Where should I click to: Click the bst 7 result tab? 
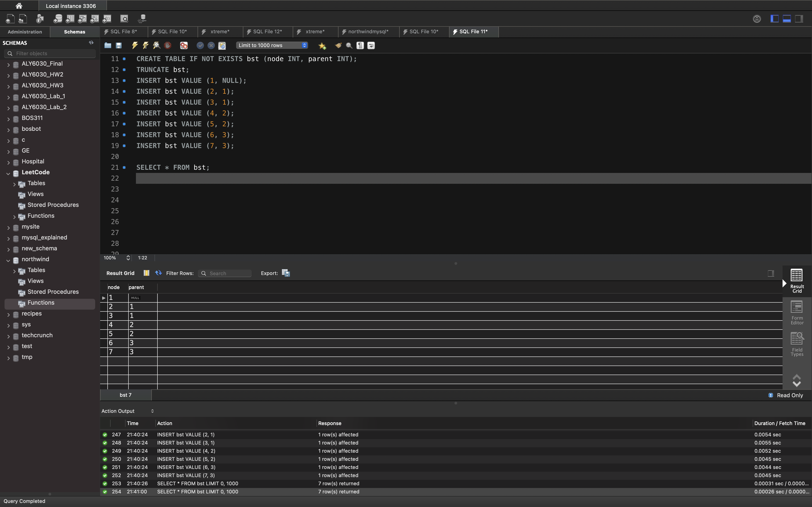[x=126, y=395]
